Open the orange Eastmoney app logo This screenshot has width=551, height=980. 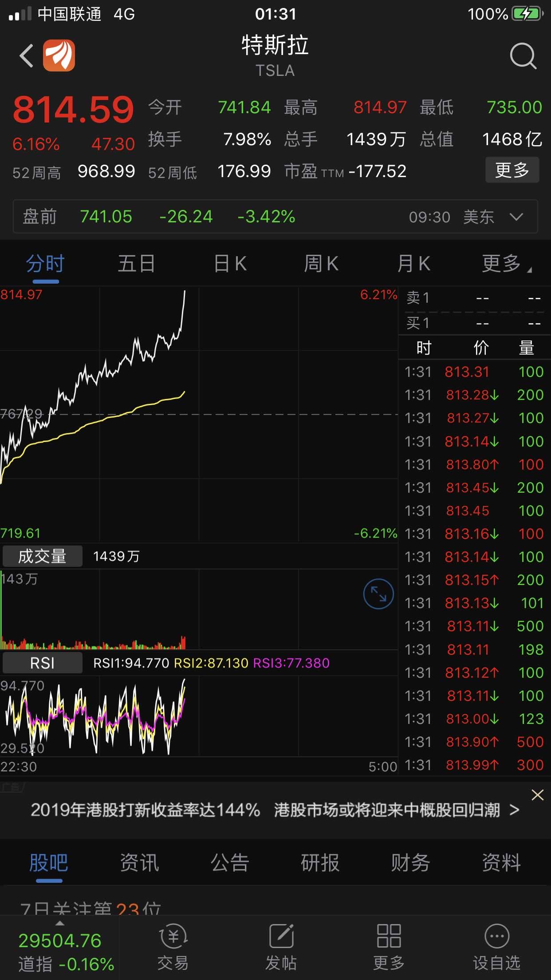coord(59,55)
